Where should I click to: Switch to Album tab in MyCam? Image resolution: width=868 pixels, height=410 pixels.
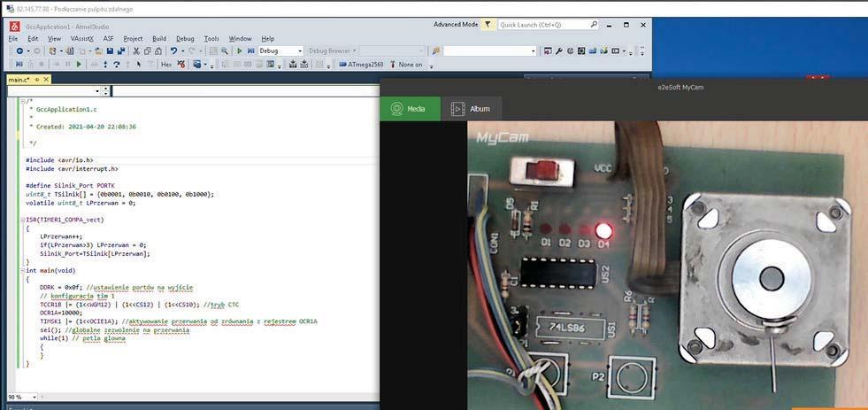471,109
